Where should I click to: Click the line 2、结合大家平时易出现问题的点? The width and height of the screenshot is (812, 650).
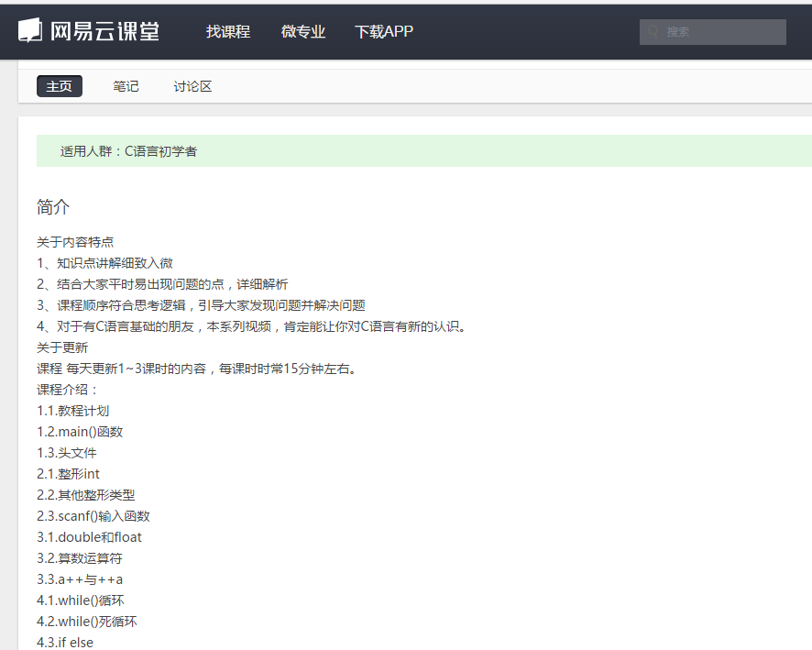[x=162, y=284]
